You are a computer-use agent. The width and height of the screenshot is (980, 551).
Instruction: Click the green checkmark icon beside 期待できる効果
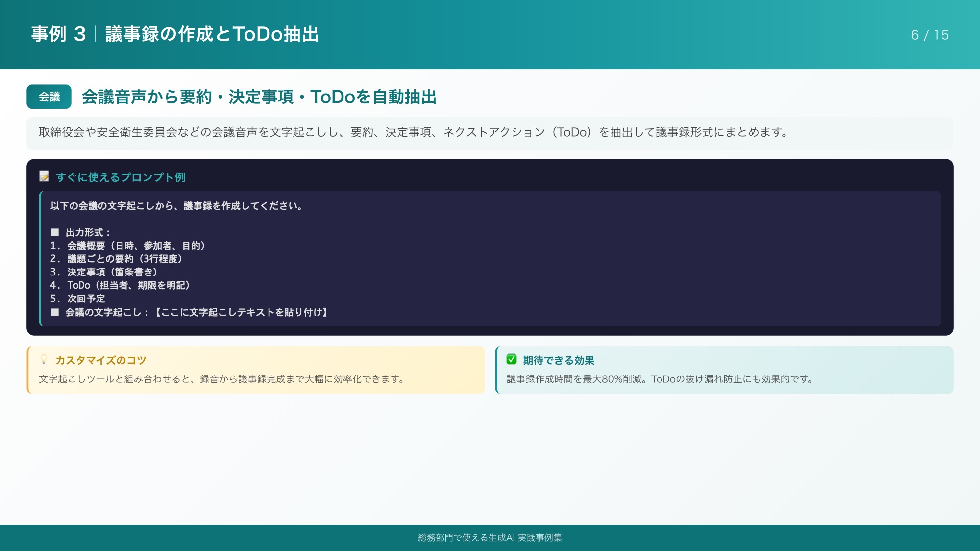512,359
